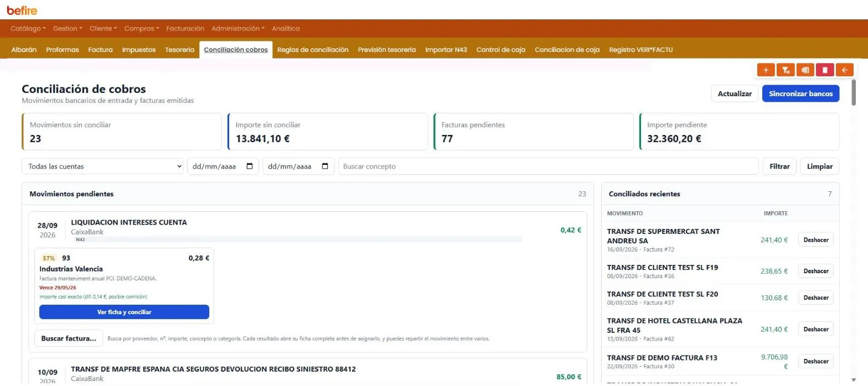
Task: Click the 57% match badge
Action: (49, 258)
